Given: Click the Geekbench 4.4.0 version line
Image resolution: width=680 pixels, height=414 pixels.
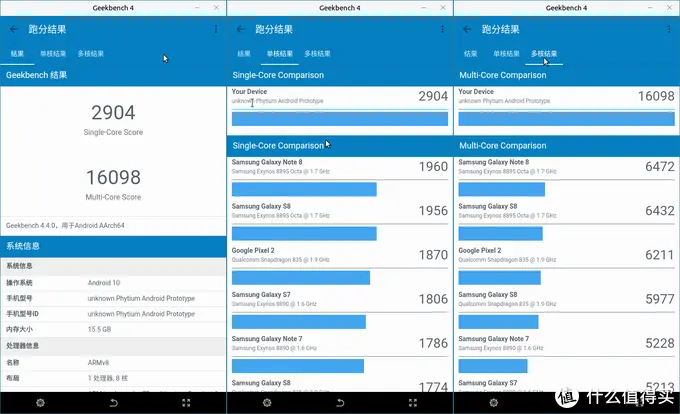Looking at the screenshot, I should 65,225.
